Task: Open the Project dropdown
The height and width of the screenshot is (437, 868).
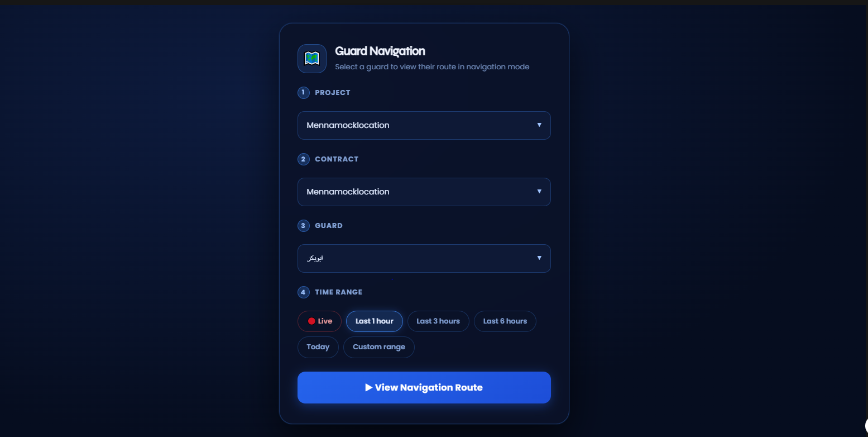Action: point(424,125)
